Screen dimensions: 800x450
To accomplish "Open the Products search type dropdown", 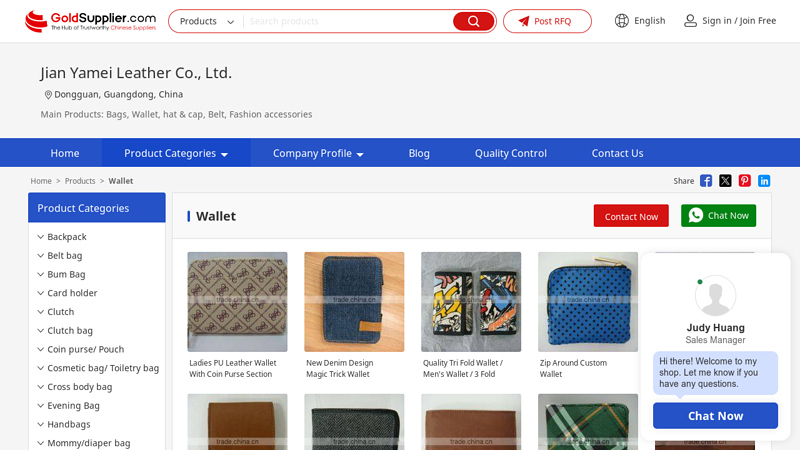I will pyautogui.click(x=207, y=21).
